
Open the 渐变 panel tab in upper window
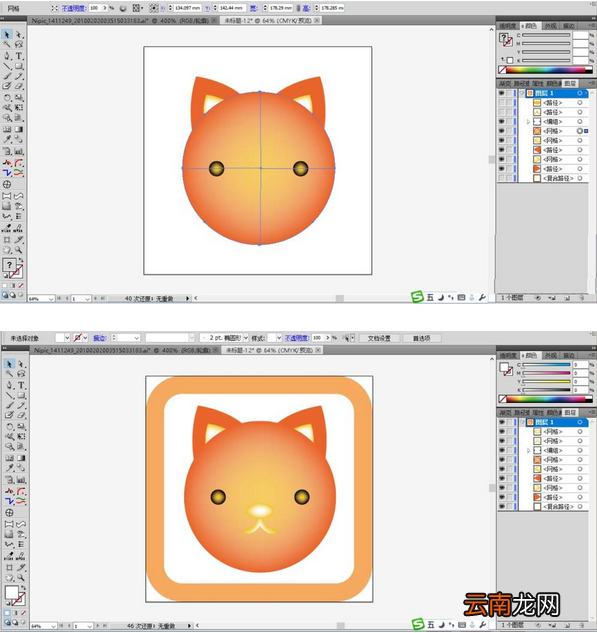[505, 84]
